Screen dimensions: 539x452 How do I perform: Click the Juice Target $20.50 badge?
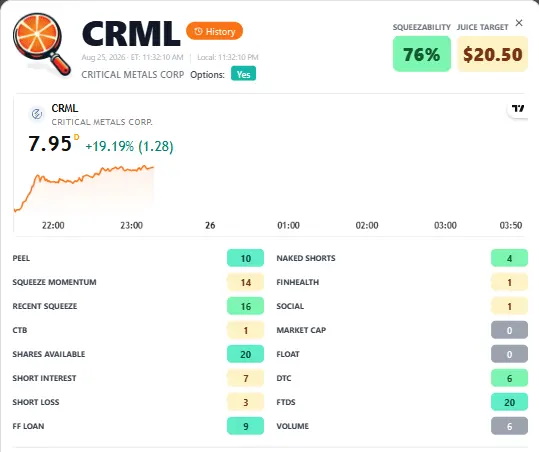[492, 54]
